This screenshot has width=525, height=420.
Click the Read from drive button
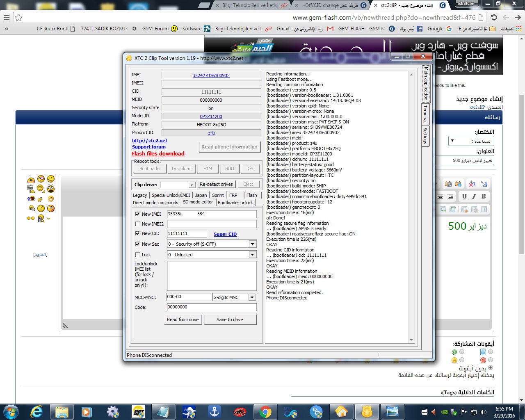(x=183, y=320)
